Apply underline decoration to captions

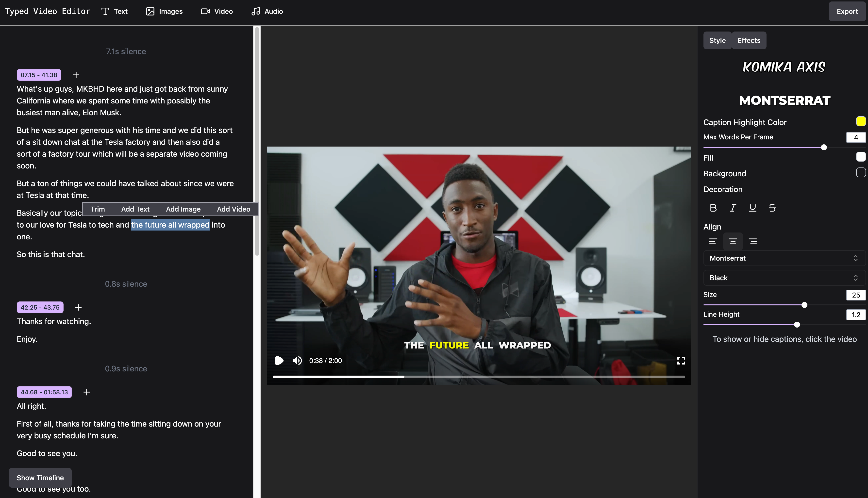(752, 208)
